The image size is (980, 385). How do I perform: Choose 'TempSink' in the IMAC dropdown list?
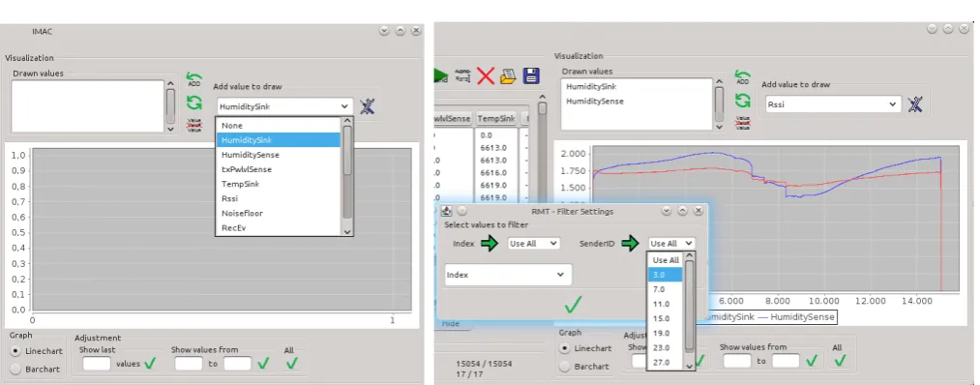[x=279, y=184]
